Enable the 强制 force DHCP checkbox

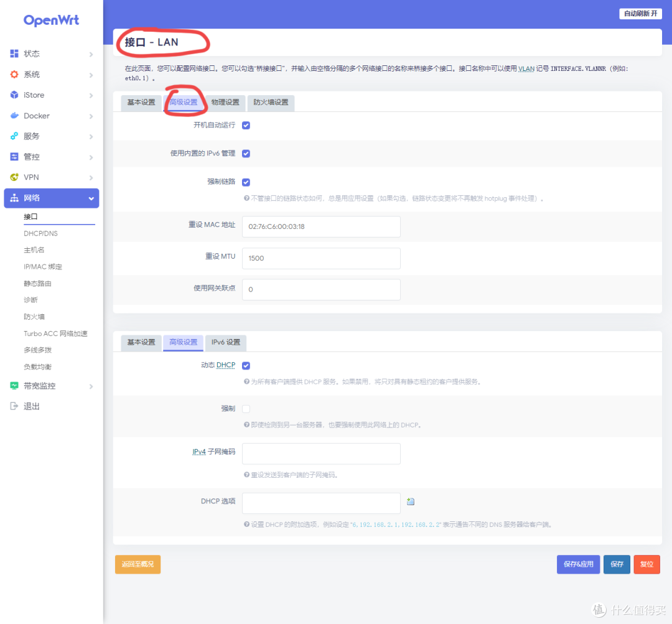(246, 408)
